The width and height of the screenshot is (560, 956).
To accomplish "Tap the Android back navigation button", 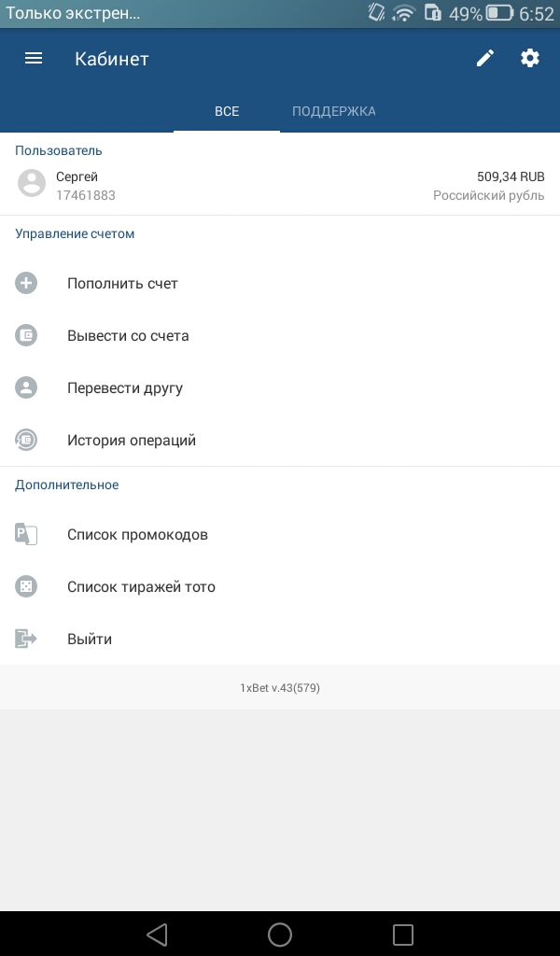I will (x=157, y=934).
